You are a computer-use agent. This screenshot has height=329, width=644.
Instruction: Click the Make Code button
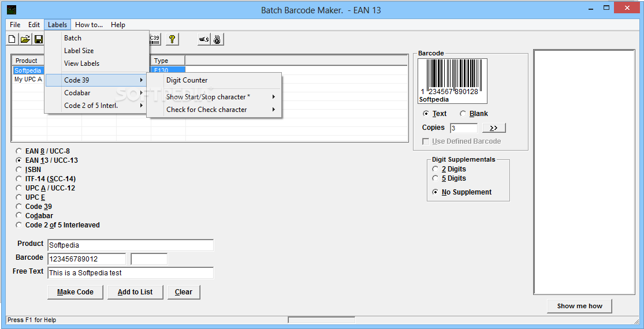click(x=75, y=292)
